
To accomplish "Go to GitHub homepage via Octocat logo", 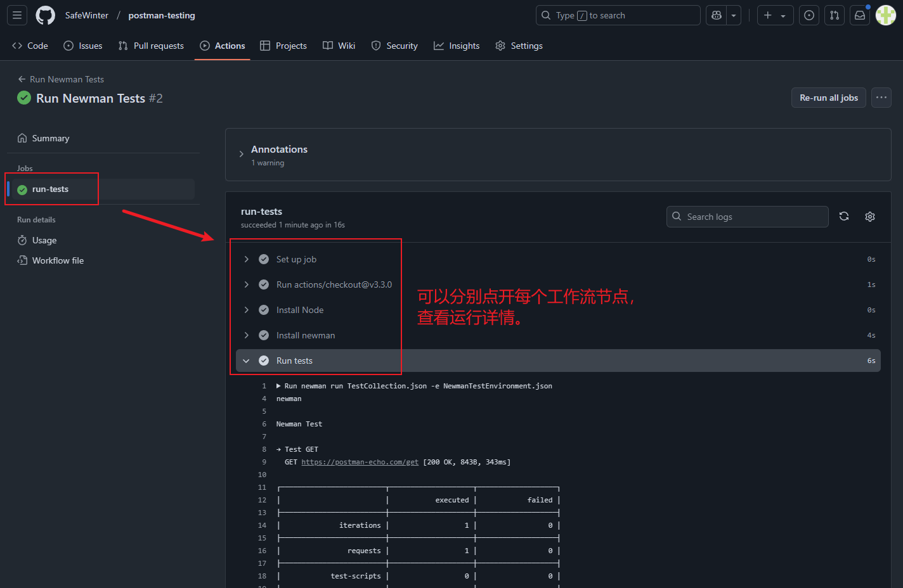I will (46, 15).
